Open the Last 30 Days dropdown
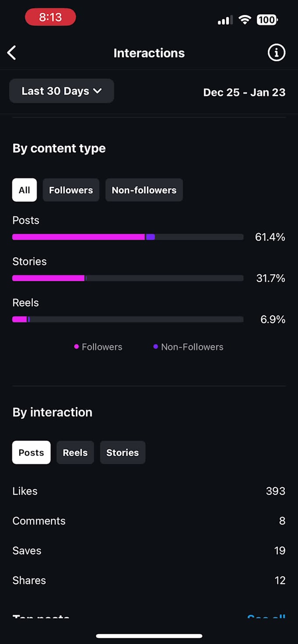Viewport: 298px width, 644px height. (x=62, y=91)
